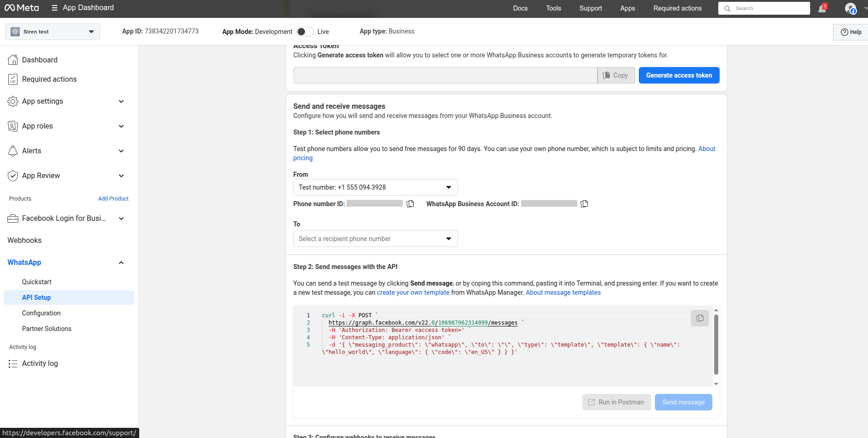Screen dimensions: 868x438
Task: Open Webhooks in the sidebar
Action: 24,241
